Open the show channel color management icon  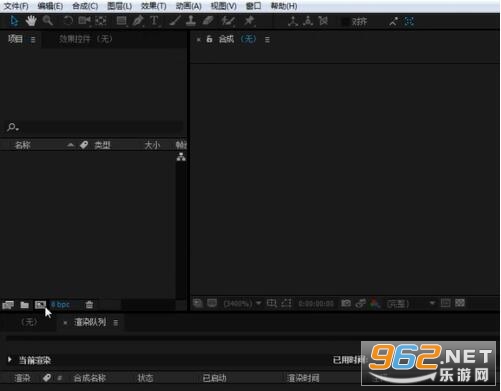[375, 303]
